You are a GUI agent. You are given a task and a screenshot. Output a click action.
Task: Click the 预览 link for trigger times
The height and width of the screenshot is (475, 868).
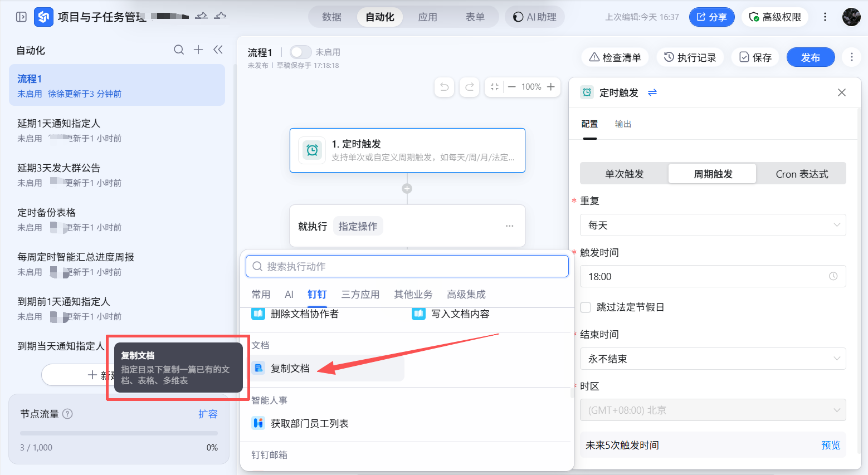pyautogui.click(x=830, y=445)
